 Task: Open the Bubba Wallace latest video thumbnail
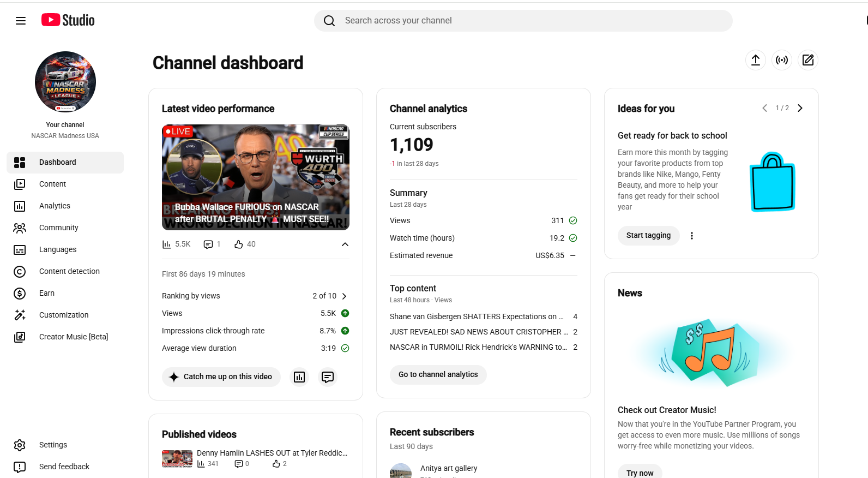coord(256,177)
